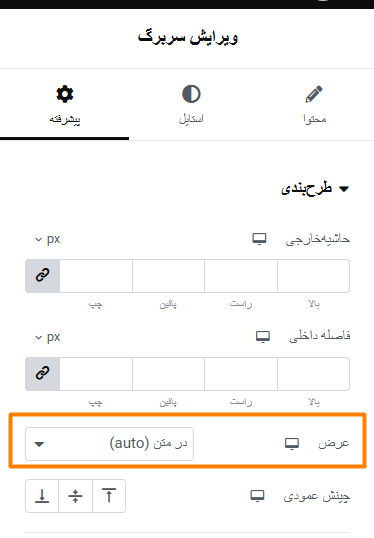This screenshot has height=538, width=374.
Task: Click responsive device icon next to چینش عمودی
Action: (257, 496)
